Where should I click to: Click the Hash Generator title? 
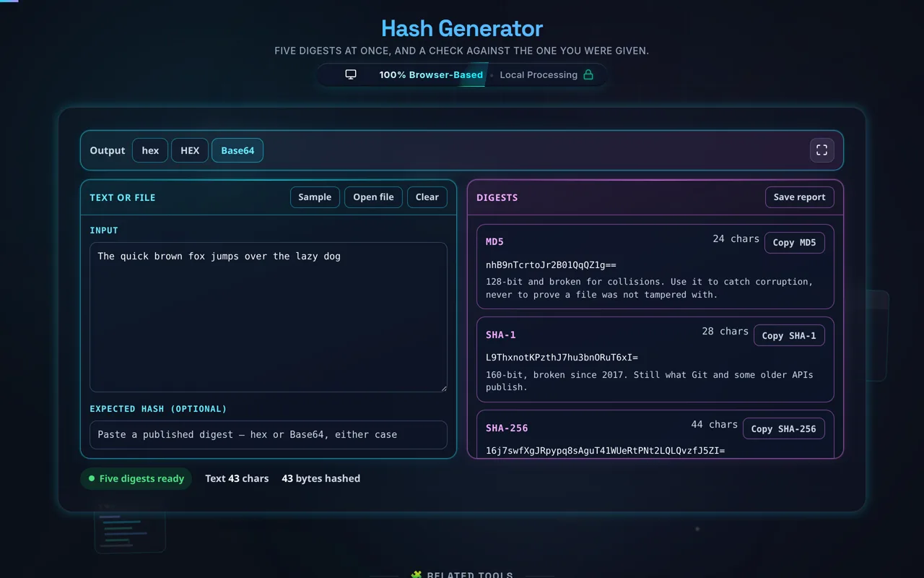point(462,28)
